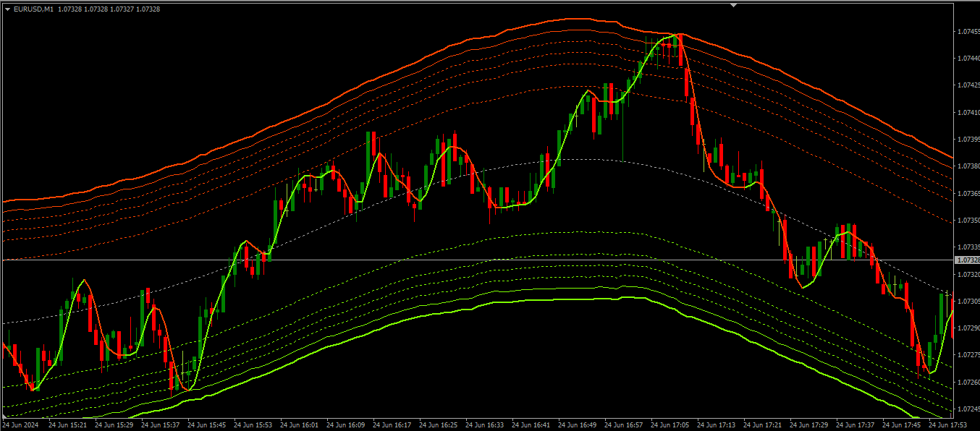Click the 24 Jun 17:05 time label
Screen dimensions: 980x431
coord(669,425)
